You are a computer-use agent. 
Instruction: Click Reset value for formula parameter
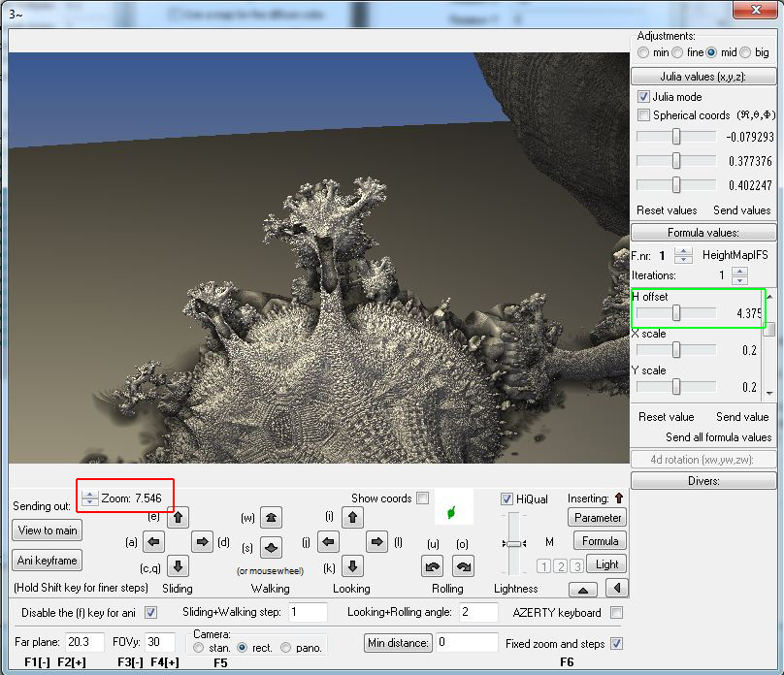click(666, 417)
